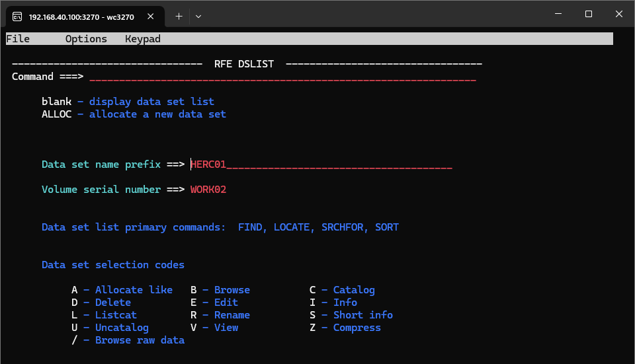
Task: Click the 'Allocate like' selection code
Action: pos(134,290)
